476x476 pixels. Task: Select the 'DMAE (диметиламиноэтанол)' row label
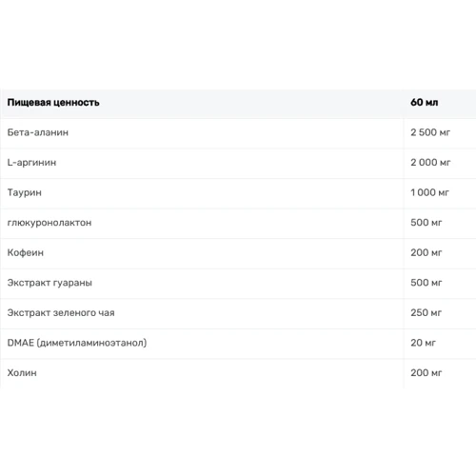click(x=77, y=343)
